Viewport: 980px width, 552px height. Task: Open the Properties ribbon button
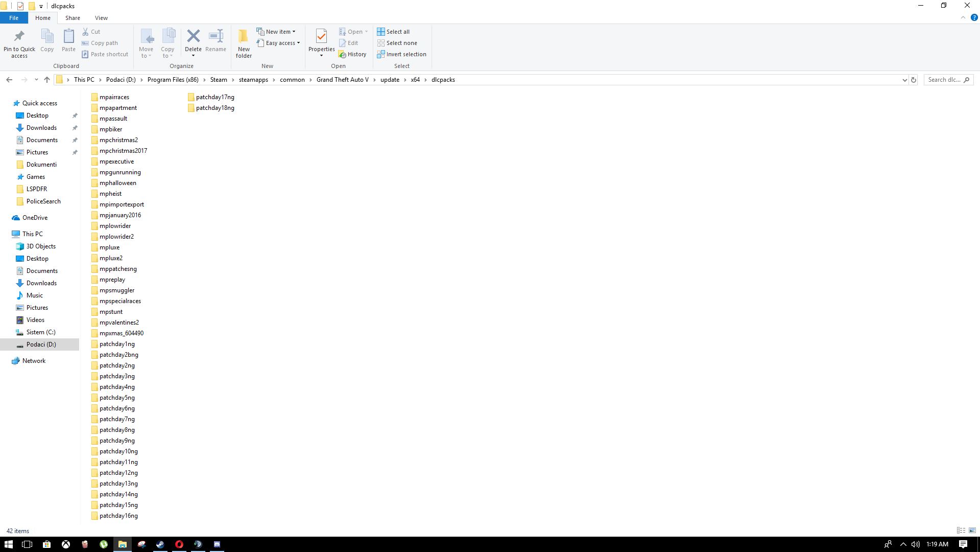tap(321, 43)
